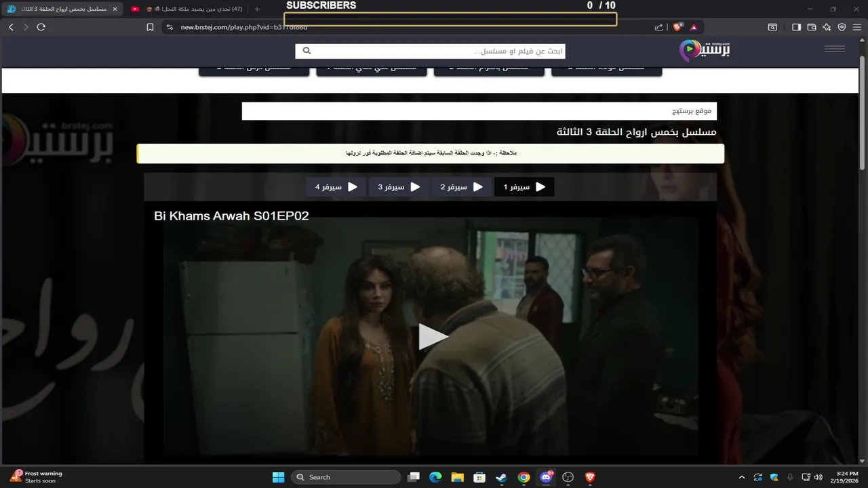
Task: Open Brave browser from the taskbar
Action: click(590, 477)
